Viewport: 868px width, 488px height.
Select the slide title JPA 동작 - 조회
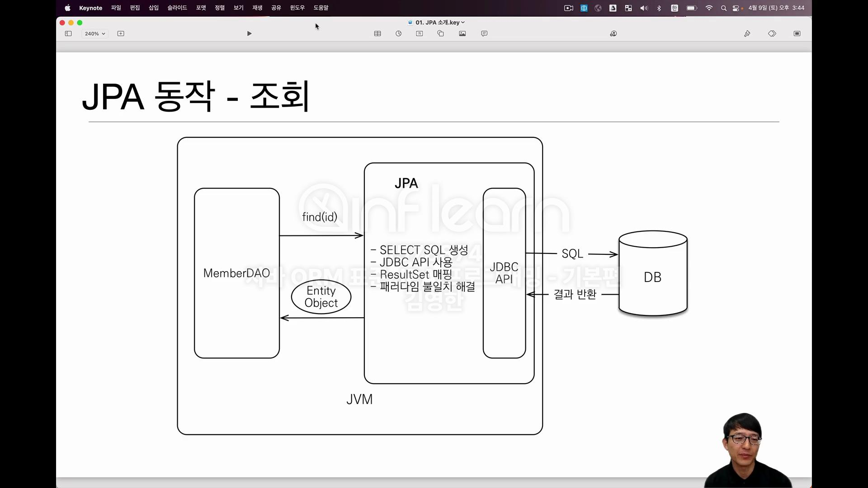(x=196, y=96)
